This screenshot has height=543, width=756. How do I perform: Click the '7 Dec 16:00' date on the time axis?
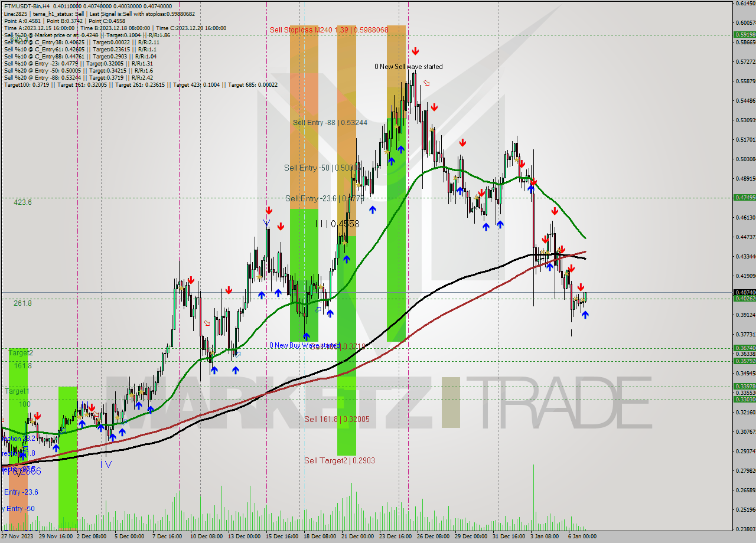(167, 537)
